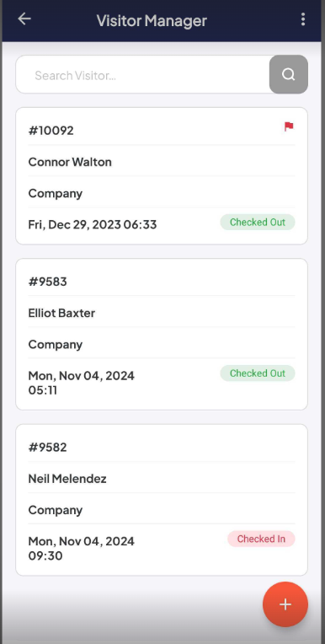This screenshot has width=325, height=644.
Task: Open the three-dot overflow menu
Action: (303, 19)
